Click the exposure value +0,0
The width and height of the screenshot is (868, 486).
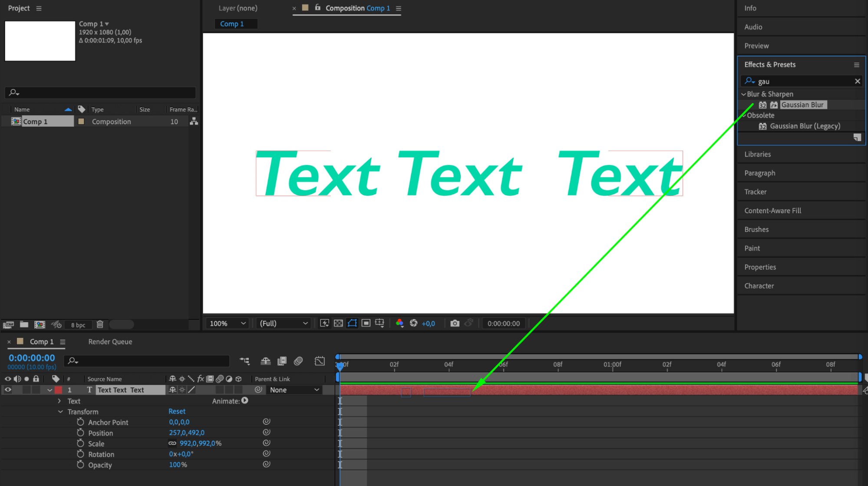pos(428,323)
